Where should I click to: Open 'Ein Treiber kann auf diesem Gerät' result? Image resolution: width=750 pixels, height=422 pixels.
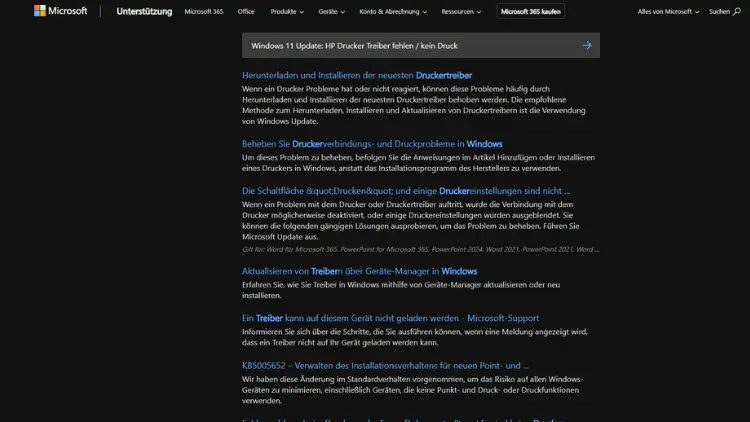pos(390,318)
